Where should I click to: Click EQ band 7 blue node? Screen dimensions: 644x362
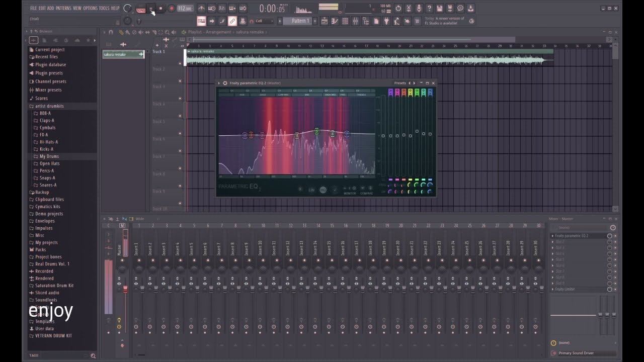coord(347,134)
